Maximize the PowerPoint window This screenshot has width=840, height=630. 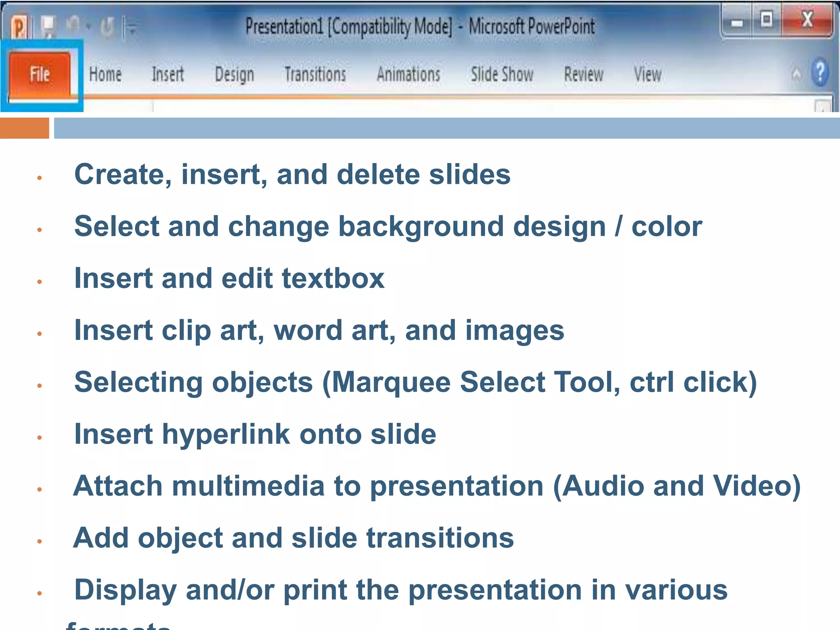pyautogui.click(x=766, y=21)
